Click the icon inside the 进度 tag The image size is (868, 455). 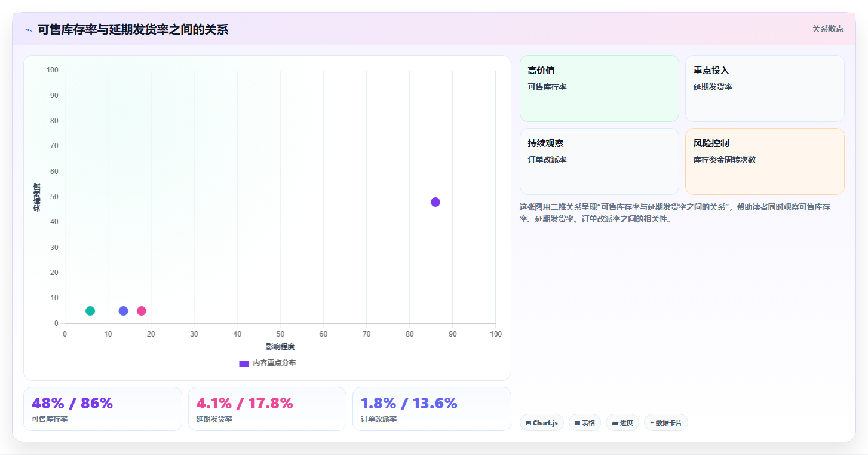pyautogui.click(x=615, y=423)
